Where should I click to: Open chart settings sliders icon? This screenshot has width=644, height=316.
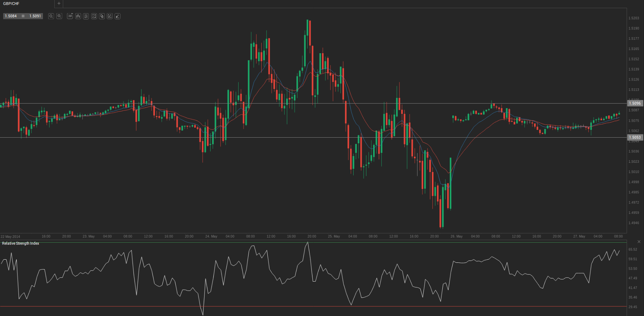click(x=86, y=16)
